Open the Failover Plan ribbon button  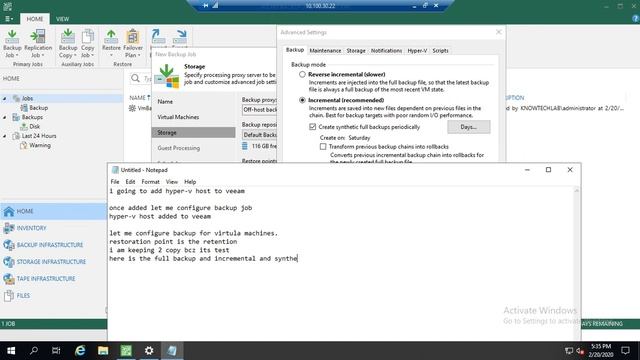(x=133, y=44)
